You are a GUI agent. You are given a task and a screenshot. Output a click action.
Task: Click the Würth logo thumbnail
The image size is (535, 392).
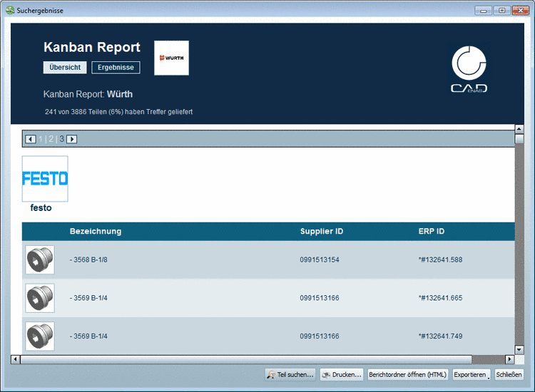(171, 58)
